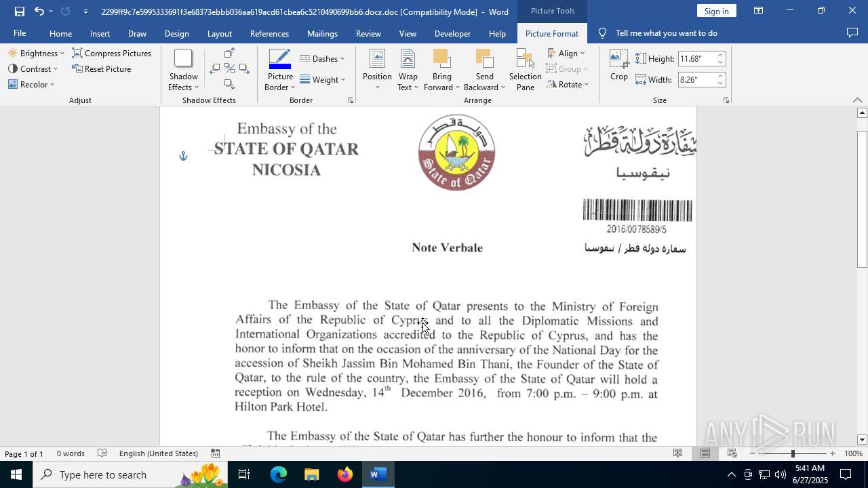This screenshot has height=488, width=868.
Task: Expand the Brightness dropdown
Action: [x=36, y=53]
